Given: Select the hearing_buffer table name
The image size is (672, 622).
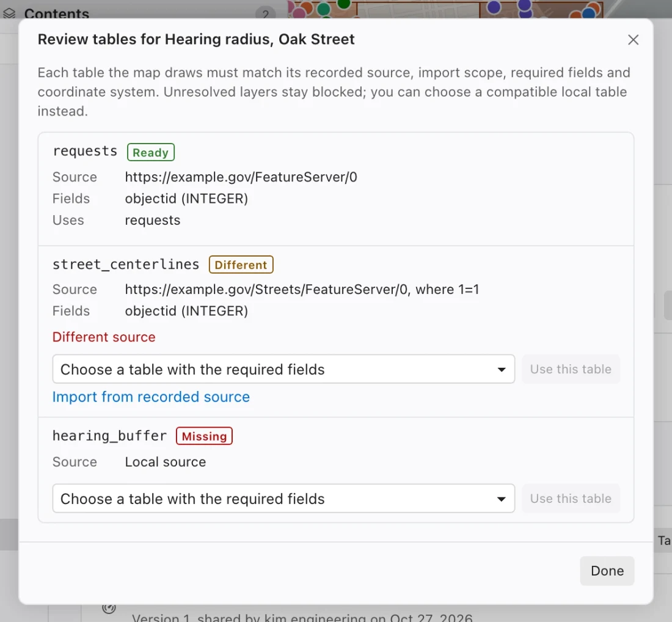Looking at the screenshot, I should [109, 436].
